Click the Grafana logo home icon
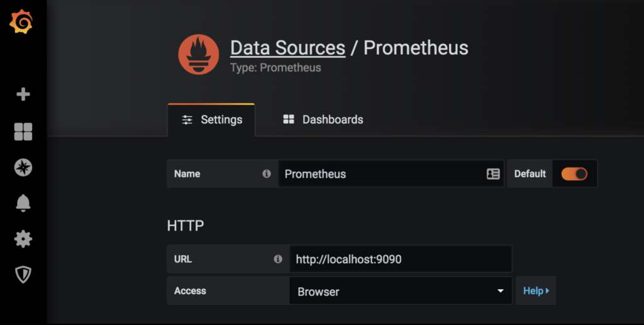The height and width of the screenshot is (325, 644). [x=21, y=23]
